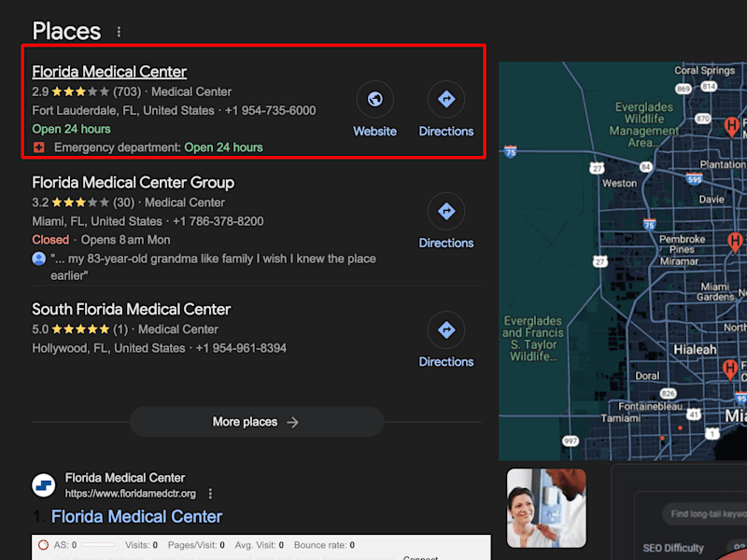747x560 pixels.
Task: Click Directions icon for Florida Medical Center
Action: [x=446, y=99]
